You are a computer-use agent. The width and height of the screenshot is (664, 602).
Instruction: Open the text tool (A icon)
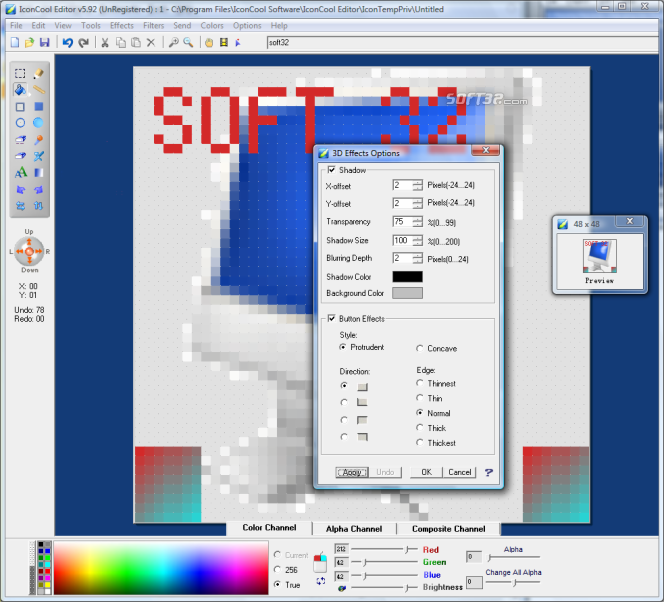point(20,173)
